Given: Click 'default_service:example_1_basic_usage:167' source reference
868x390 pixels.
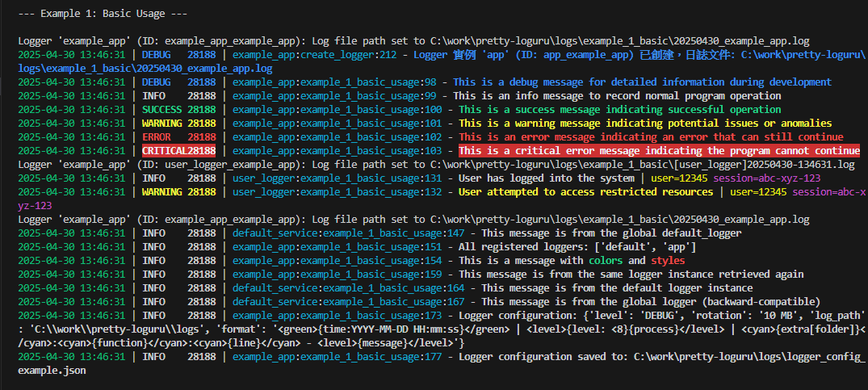Looking at the screenshot, I should click(x=348, y=301).
